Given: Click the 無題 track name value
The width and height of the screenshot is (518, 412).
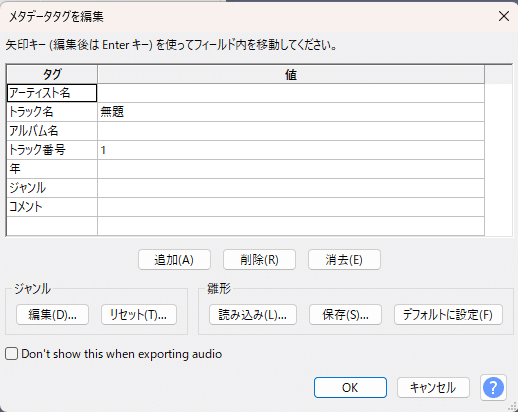Looking at the screenshot, I should click(291, 112).
